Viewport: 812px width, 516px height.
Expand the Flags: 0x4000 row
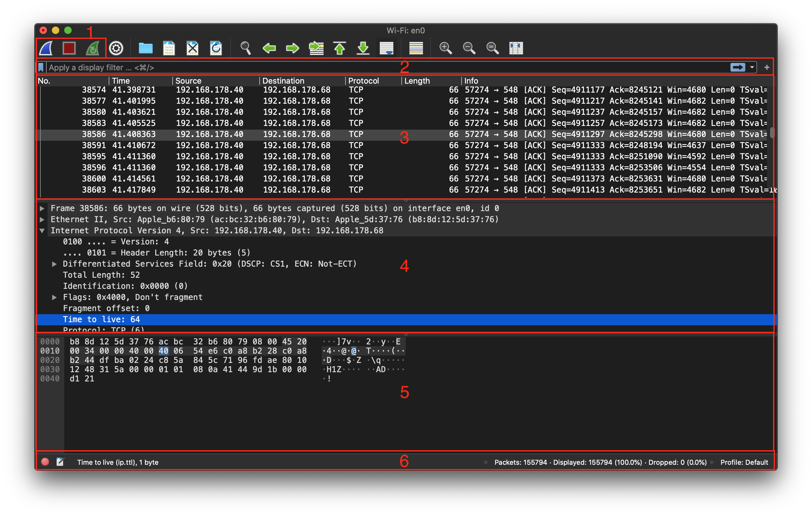point(55,297)
